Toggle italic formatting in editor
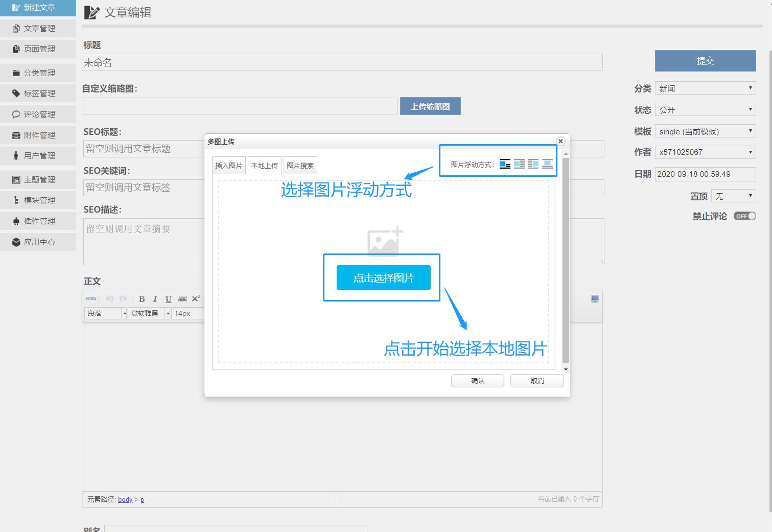This screenshot has width=772, height=532. point(155,299)
